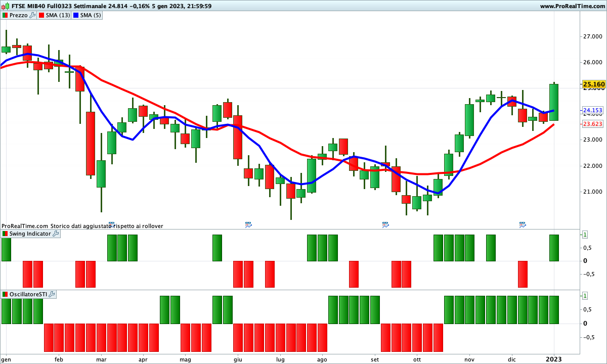Click the 22.000 price axis label

click(593, 166)
